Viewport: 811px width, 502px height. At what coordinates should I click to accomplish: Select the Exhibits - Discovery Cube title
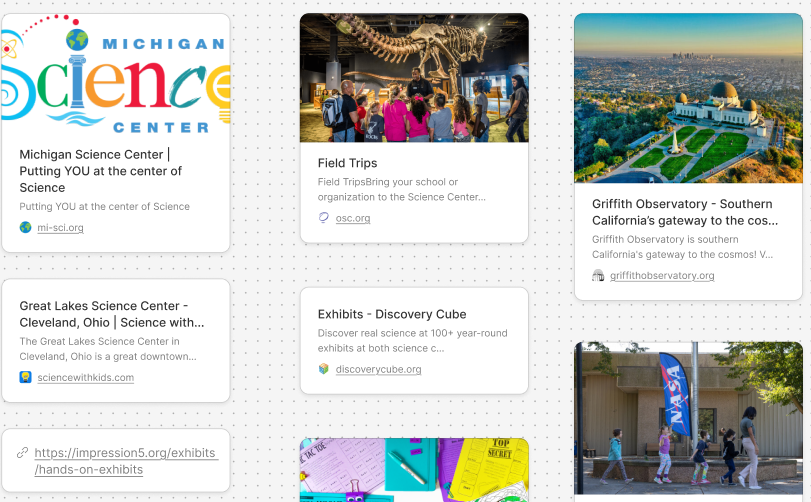tap(392, 314)
